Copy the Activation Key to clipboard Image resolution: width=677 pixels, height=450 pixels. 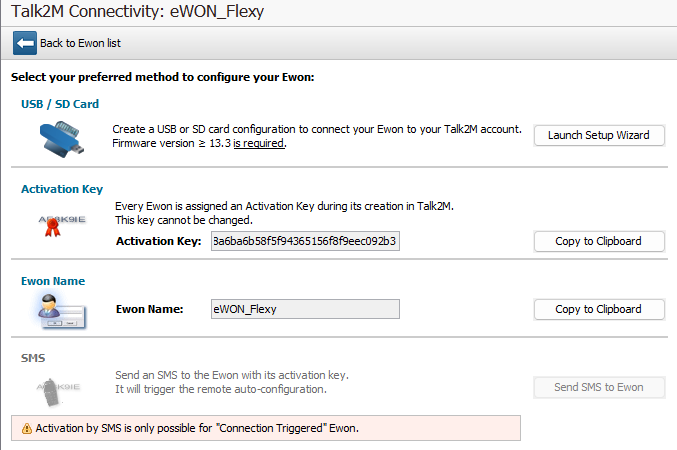(598, 241)
